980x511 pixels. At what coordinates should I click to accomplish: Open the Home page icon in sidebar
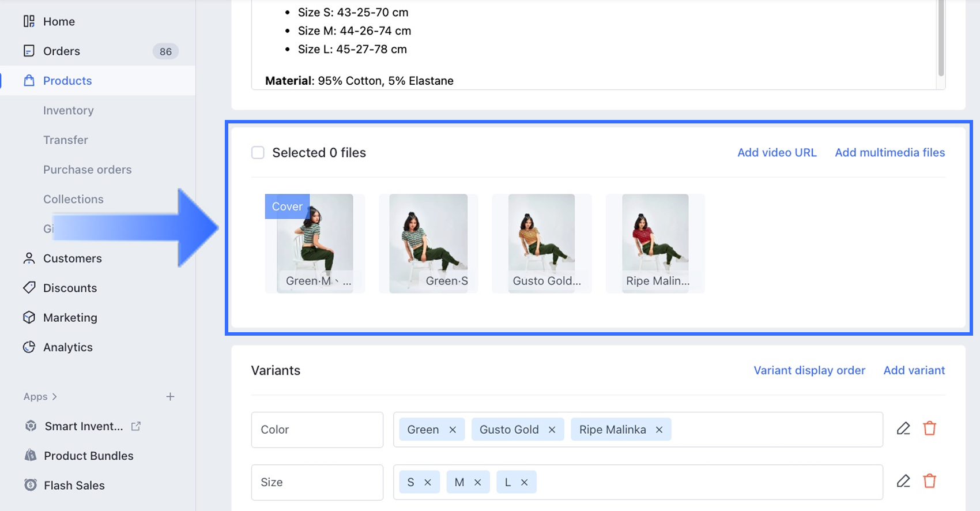[x=29, y=21]
